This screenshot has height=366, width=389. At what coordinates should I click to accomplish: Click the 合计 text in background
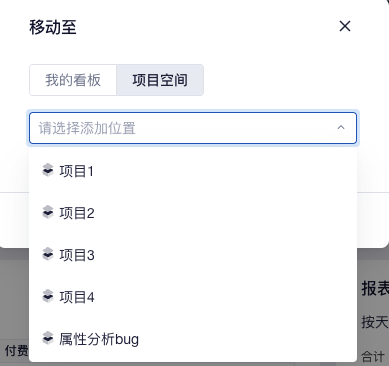click(373, 357)
